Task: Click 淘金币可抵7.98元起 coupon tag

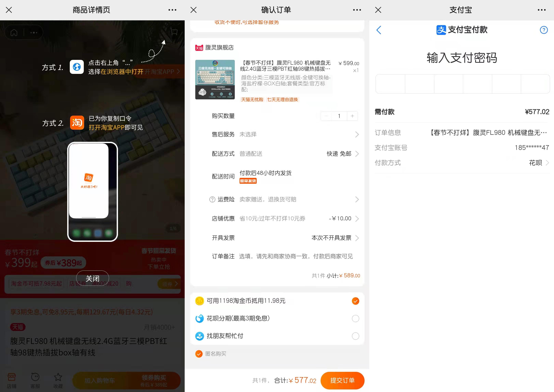Action: tap(36, 284)
